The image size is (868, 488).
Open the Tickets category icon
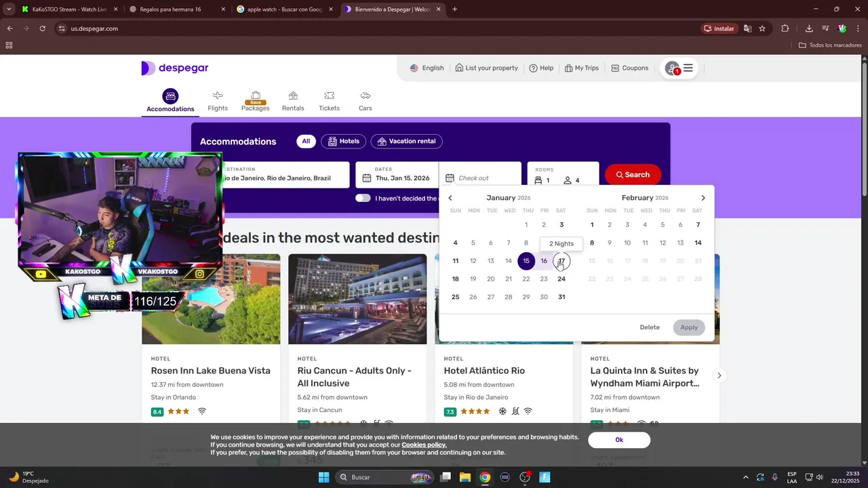click(329, 96)
